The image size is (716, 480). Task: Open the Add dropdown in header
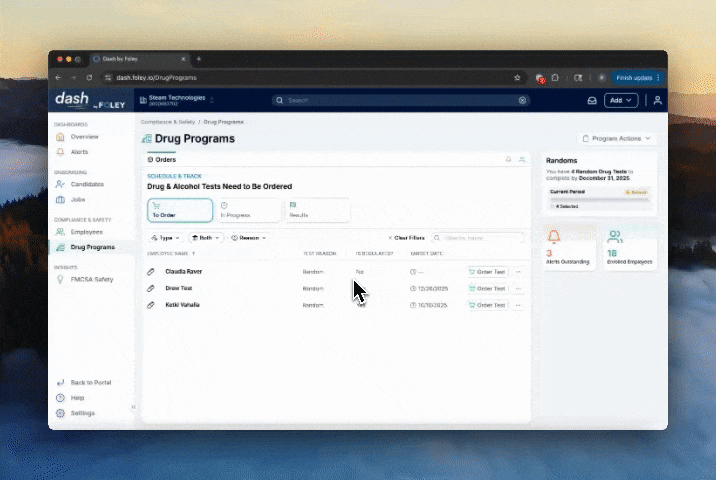tap(621, 101)
